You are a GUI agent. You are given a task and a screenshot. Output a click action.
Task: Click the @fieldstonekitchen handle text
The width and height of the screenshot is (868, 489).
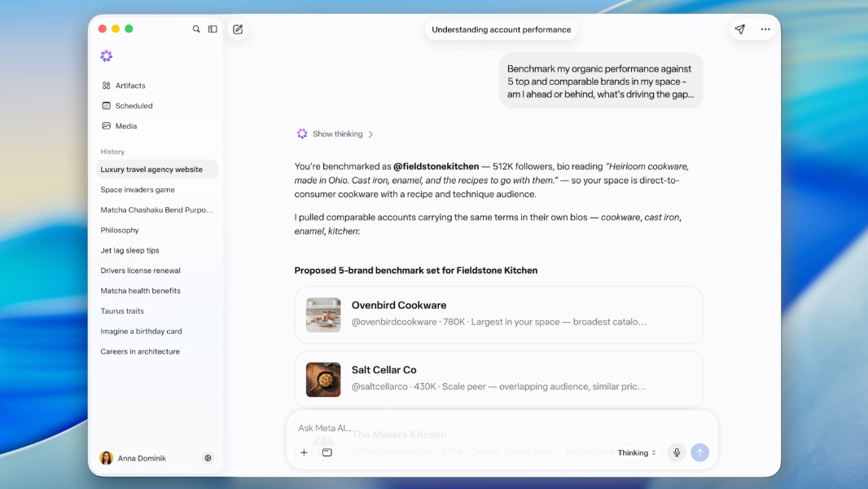click(x=436, y=166)
